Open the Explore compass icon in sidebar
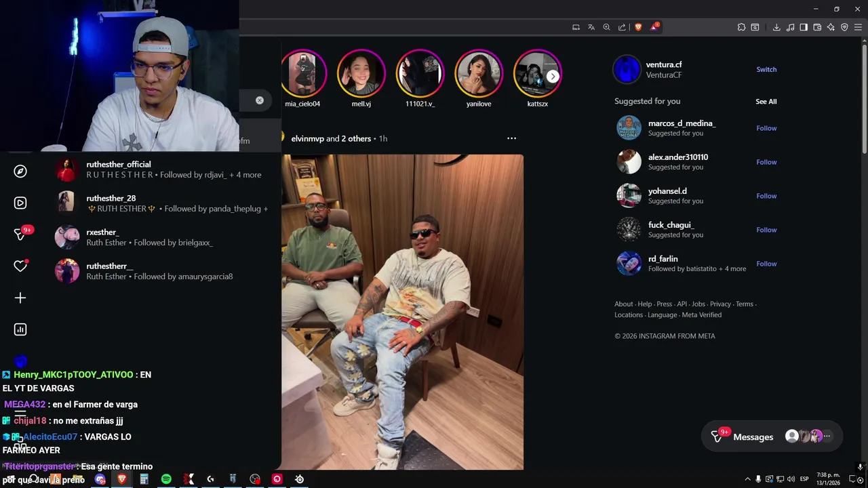Screen dimensions: 868x488 click(20, 171)
